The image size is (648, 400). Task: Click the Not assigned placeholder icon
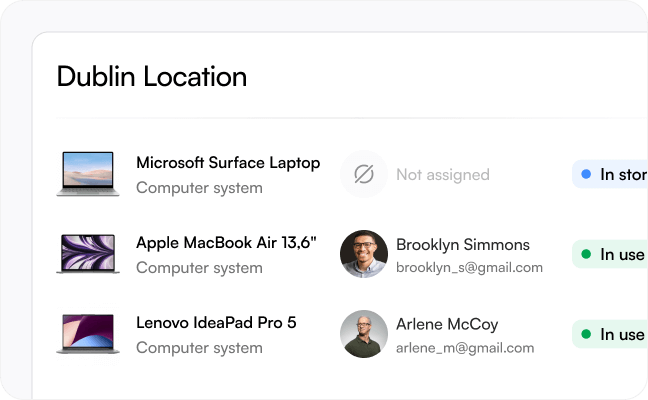pos(364,174)
